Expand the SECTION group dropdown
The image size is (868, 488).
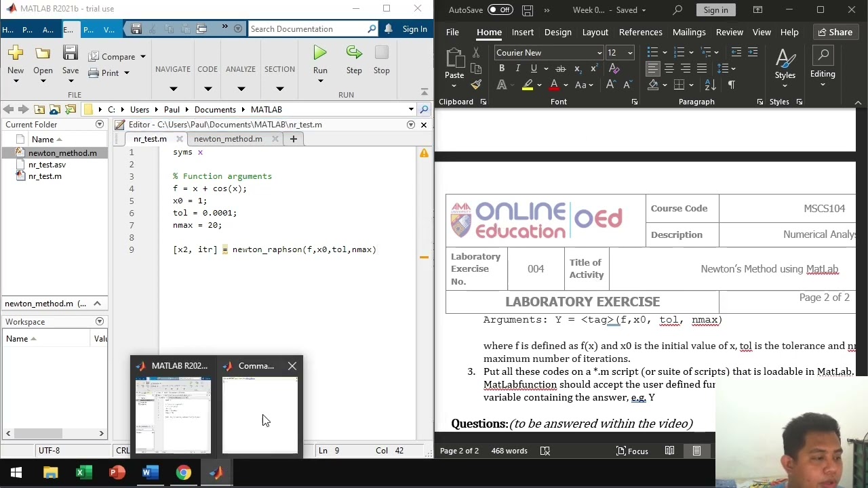coord(279,88)
